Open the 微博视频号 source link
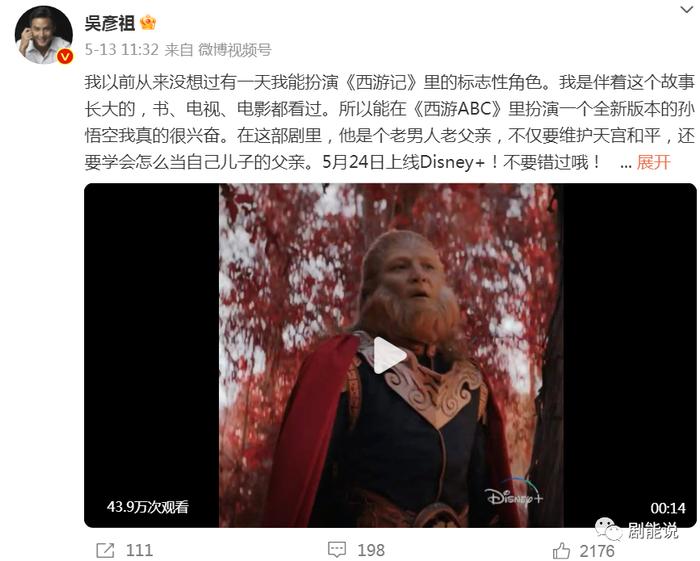 235,50
